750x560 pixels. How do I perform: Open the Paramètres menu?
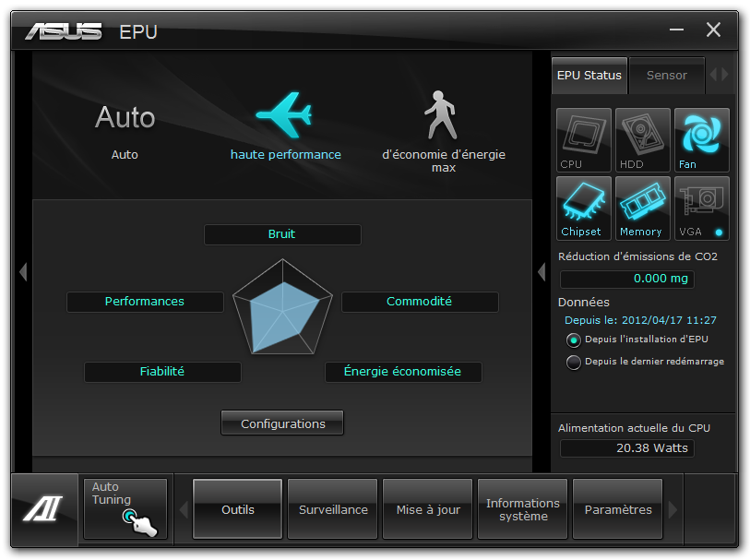617,509
